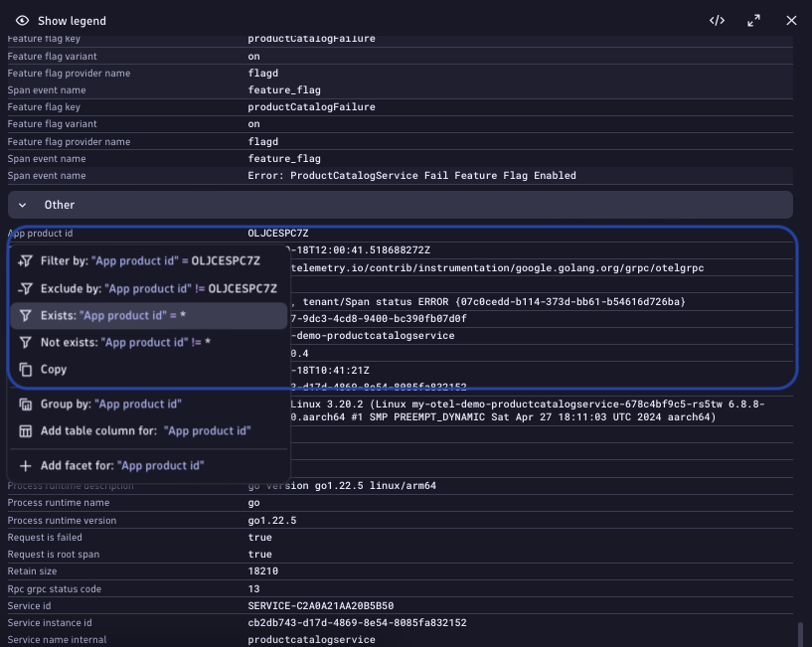
Task: Expand the panel to fullscreen via arrows icon
Action: coord(753,20)
